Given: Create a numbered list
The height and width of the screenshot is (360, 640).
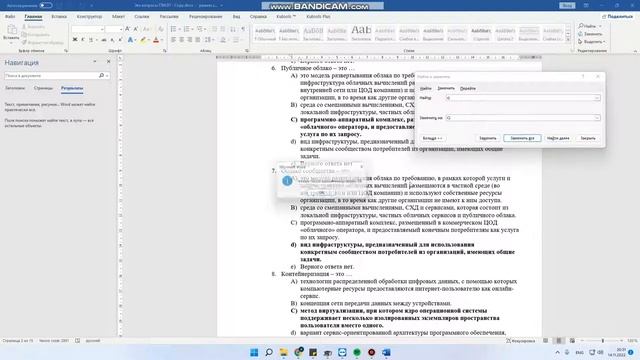Looking at the screenshot, I should tap(187, 29).
